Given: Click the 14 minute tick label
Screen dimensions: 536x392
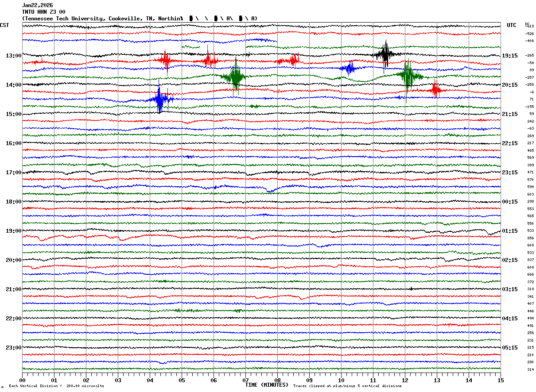Looking at the screenshot, I should click(469, 380).
